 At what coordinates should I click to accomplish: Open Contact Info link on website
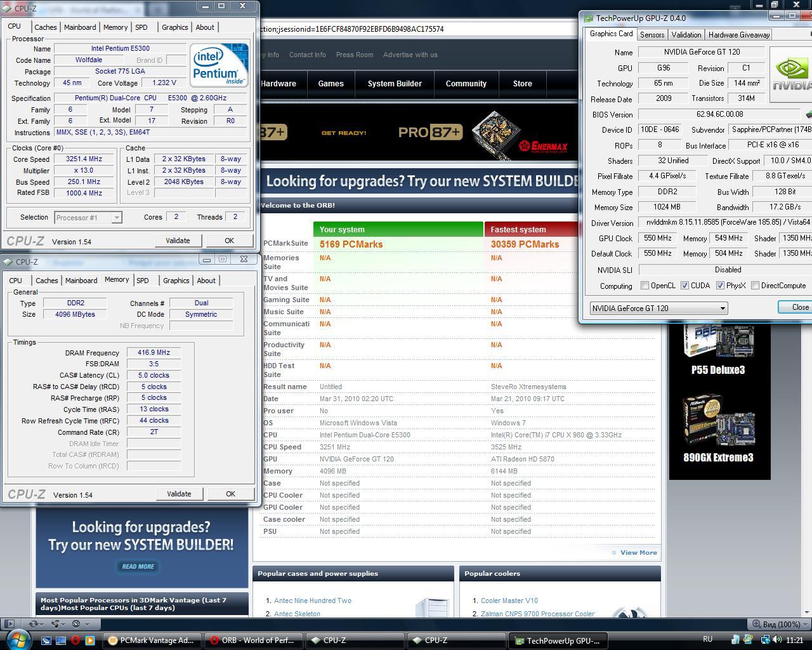pyautogui.click(x=308, y=55)
